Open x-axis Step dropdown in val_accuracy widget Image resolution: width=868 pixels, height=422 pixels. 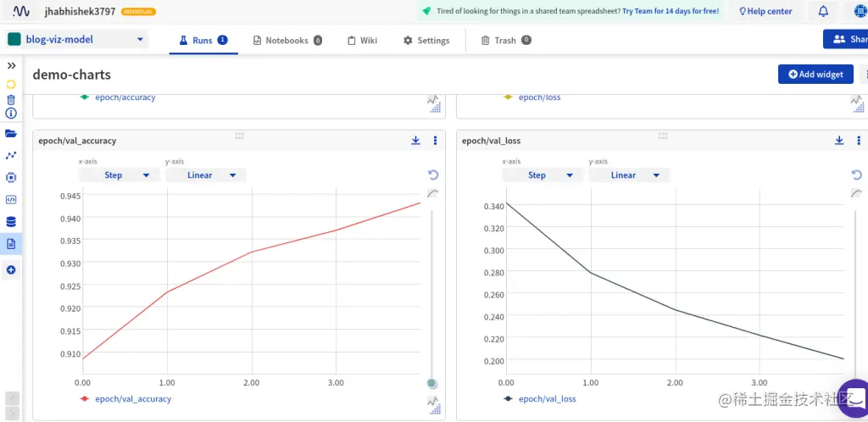(120, 175)
